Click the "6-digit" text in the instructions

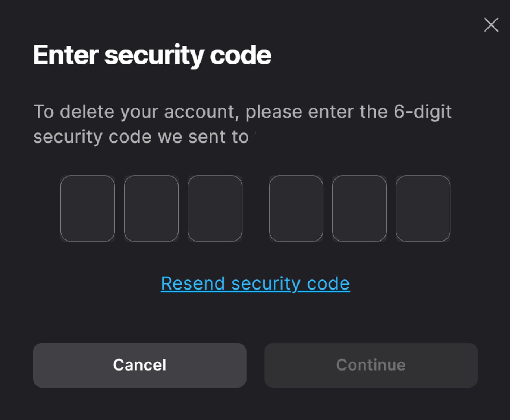tap(423, 112)
